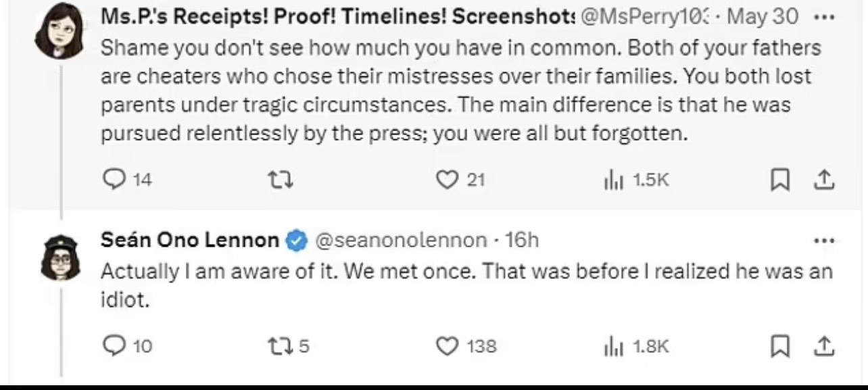Click the @seanonolennon handle
The height and width of the screenshot is (390, 868).
(x=400, y=240)
